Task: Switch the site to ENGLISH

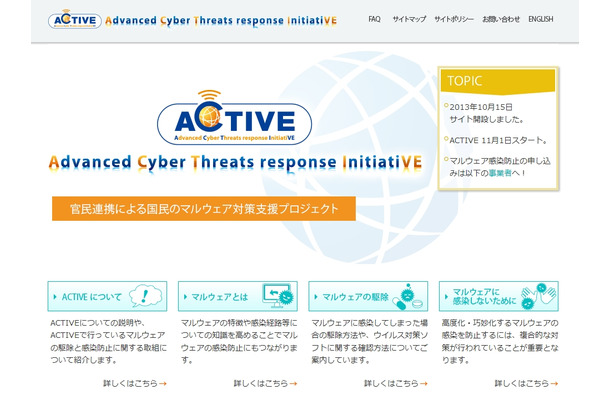Action: pyautogui.click(x=540, y=19)
